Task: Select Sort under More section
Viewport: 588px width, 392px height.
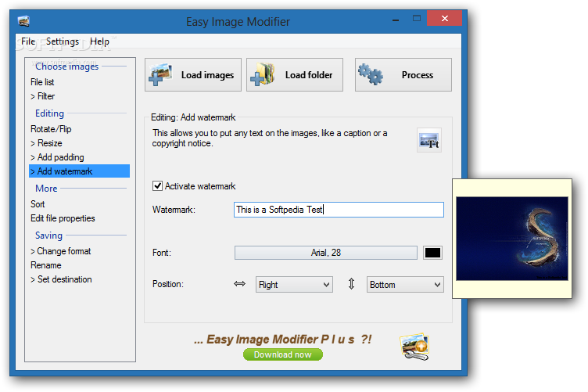Action: [38, 204]
